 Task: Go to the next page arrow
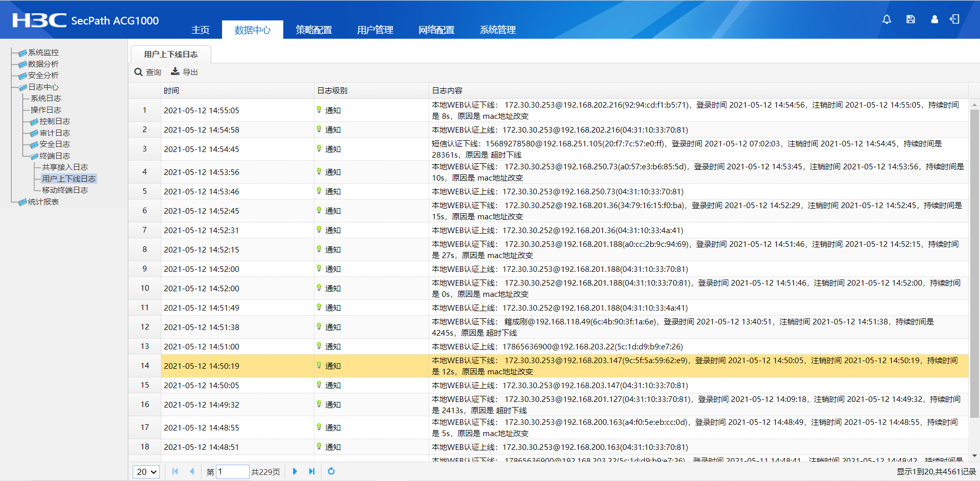coord(295,471)
